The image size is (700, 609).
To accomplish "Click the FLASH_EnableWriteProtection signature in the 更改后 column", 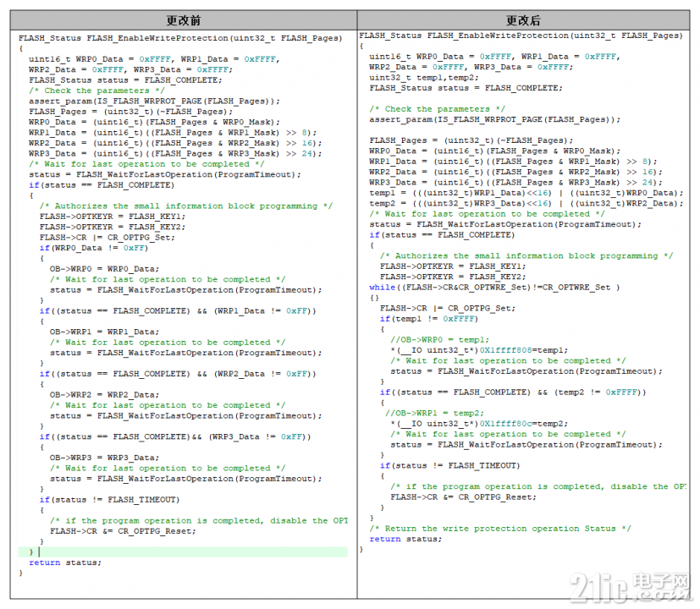I will pyautogui.click(x=521, y=36).
